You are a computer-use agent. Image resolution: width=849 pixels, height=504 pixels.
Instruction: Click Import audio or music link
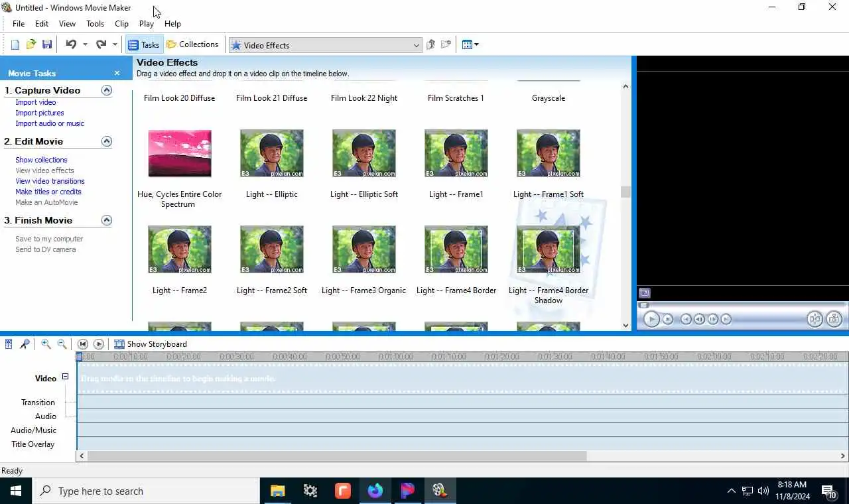tap(50, 123)
